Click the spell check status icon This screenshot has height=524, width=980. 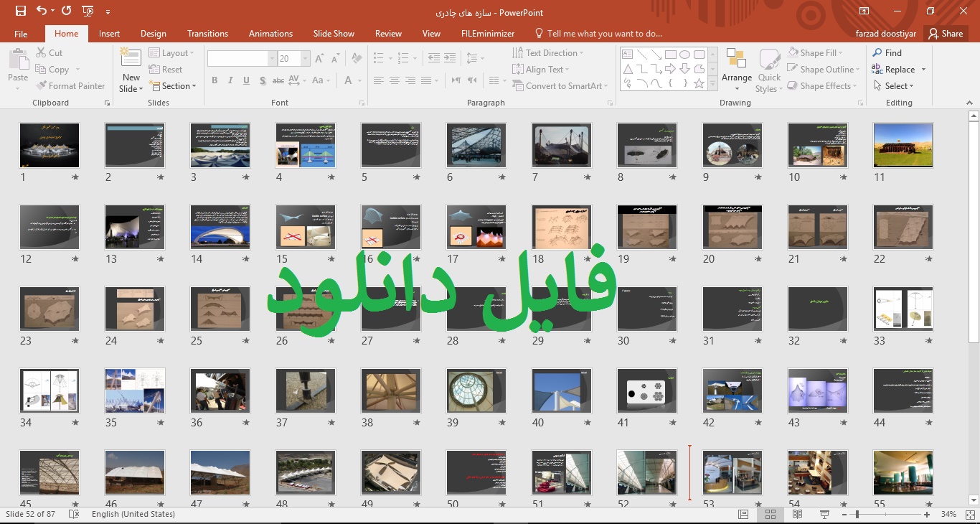(x=73, y=515)
